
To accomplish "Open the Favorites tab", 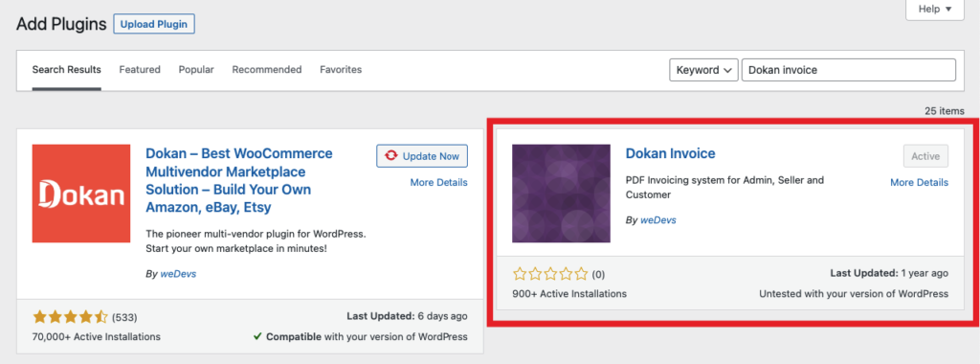I will tap(341, 69).
